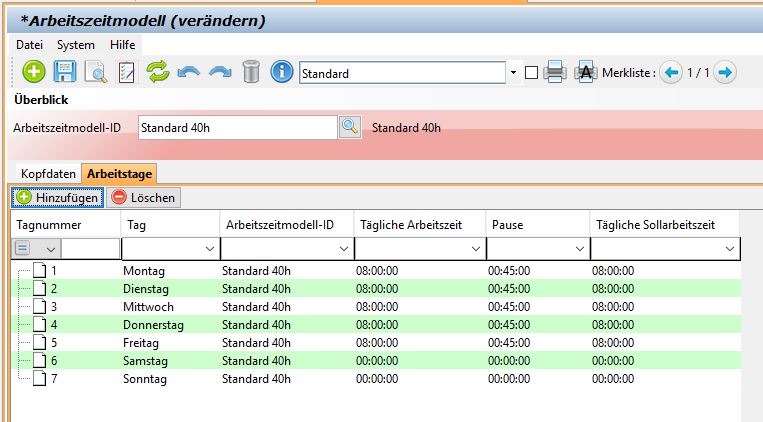Click the Hinzufügen button

(58, 198)
